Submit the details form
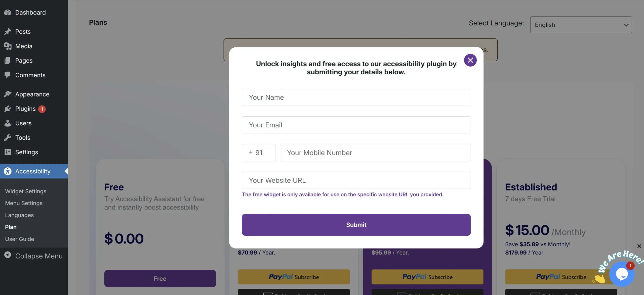 [356, 225]
